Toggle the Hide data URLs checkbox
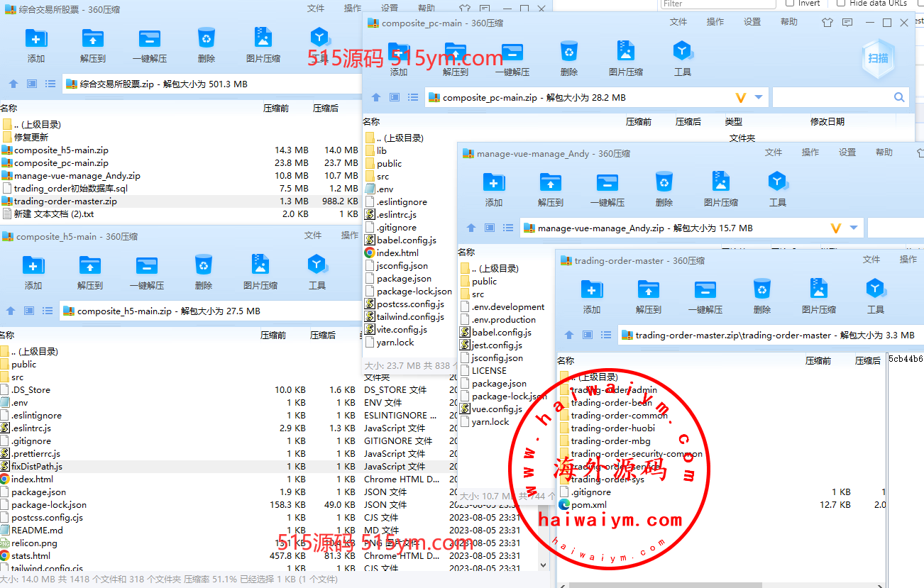Viewport: 924px width, 588px height. point(841,4)
